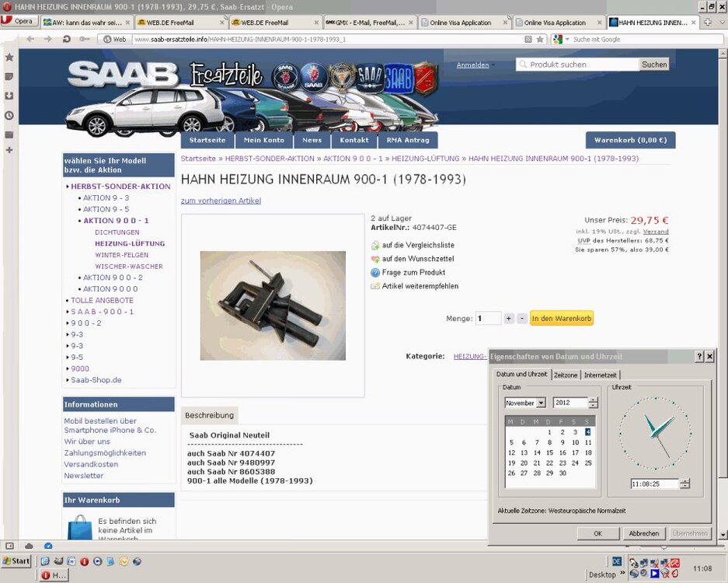Increase the year 2012 with up arrow
The height and width of the screenshot is (583, 728).
click(x=593, y=400)
